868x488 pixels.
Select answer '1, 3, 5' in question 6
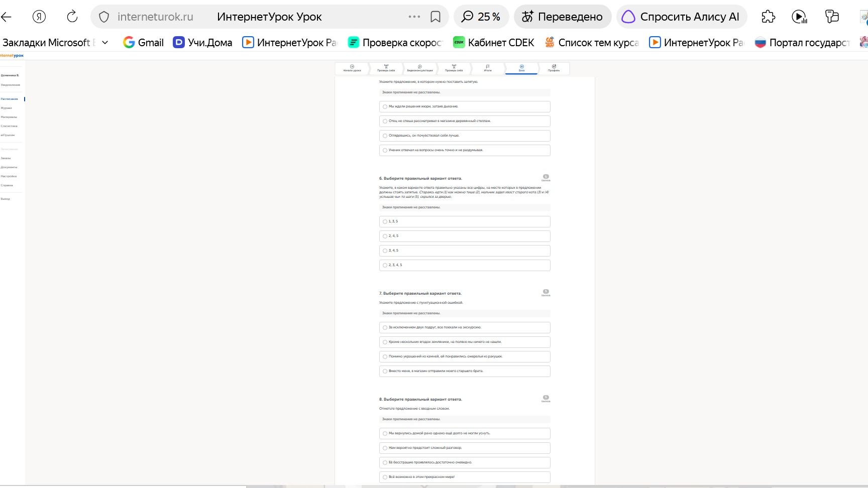click(x=465, y=221)
